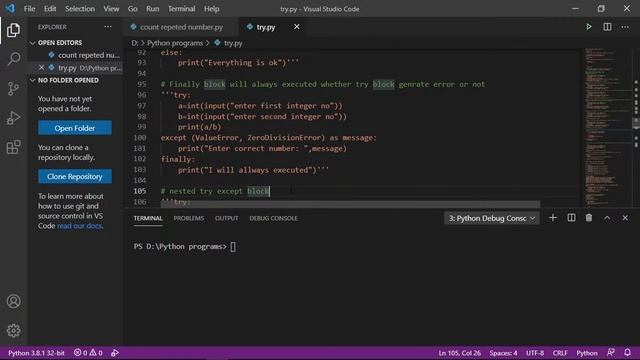The height and width of the screenshot is (360, 640).
Task: Change line endings via CRLF
Action: click(x=560, y=353)
